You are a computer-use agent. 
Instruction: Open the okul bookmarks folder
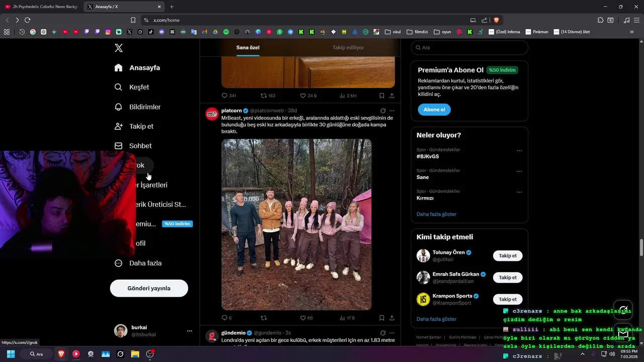393,32
